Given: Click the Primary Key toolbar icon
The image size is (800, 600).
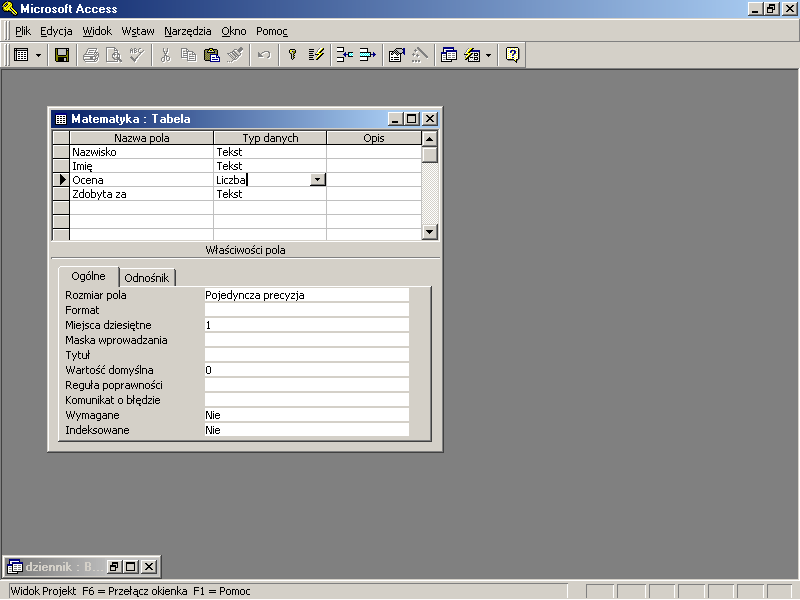Looking at the screenshot, I should [x=293, y=55].
